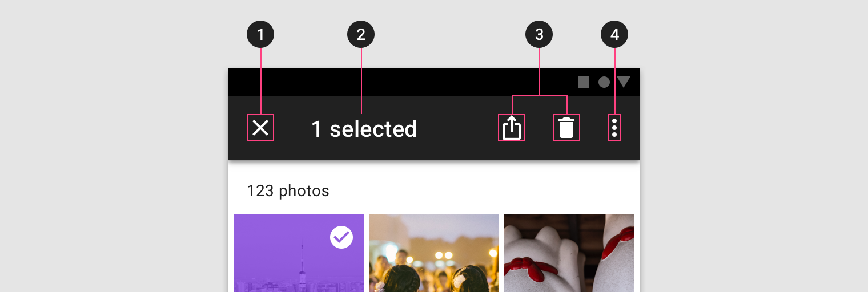Click the "1 selected" title text
The image size is (868, 292).
click(364, 129)
